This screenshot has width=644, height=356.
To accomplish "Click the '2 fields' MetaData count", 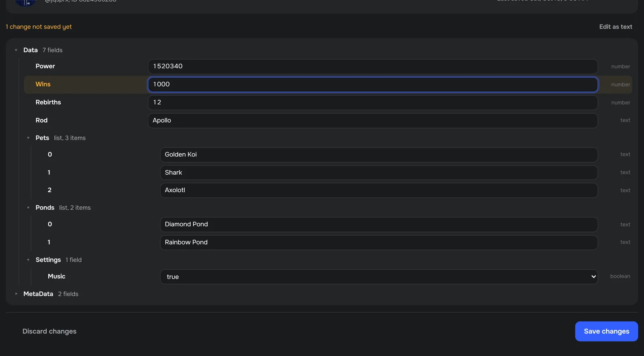I will pos(68,294).
